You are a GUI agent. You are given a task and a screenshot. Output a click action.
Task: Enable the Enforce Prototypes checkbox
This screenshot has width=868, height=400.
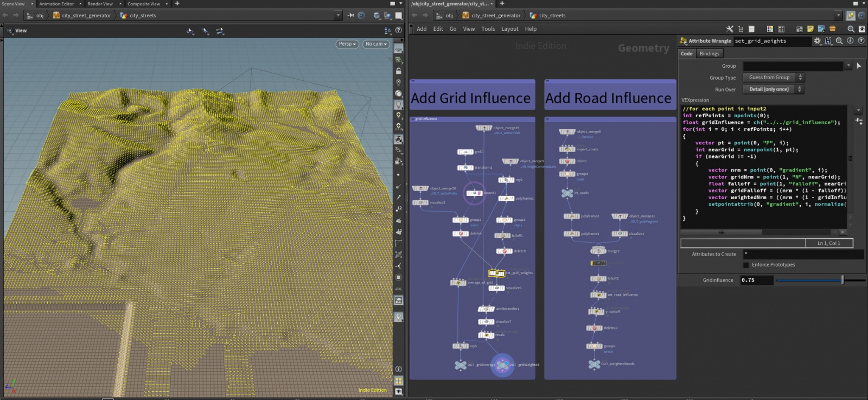746,265
